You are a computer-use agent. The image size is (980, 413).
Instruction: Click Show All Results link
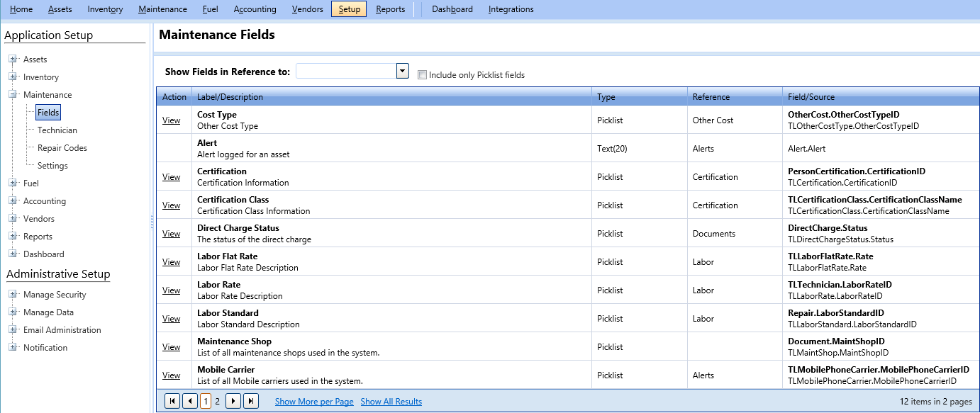click(391, 402)
